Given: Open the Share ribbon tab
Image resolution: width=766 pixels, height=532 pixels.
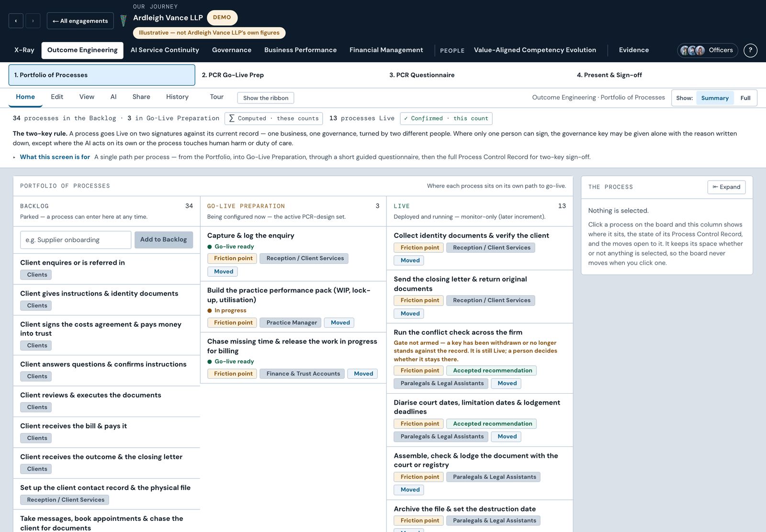Looking at the screenshot, I should [x=141, y=97].
